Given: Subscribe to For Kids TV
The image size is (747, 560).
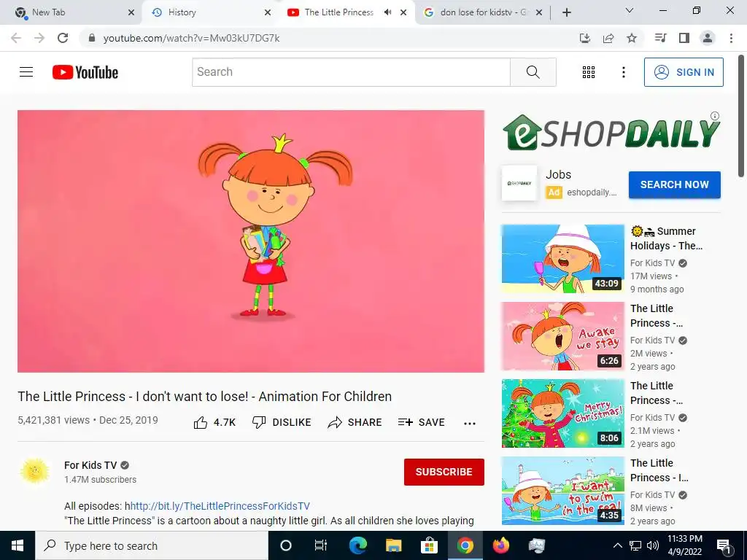Looking at the screenshot, I should click(x=444, y=472).
